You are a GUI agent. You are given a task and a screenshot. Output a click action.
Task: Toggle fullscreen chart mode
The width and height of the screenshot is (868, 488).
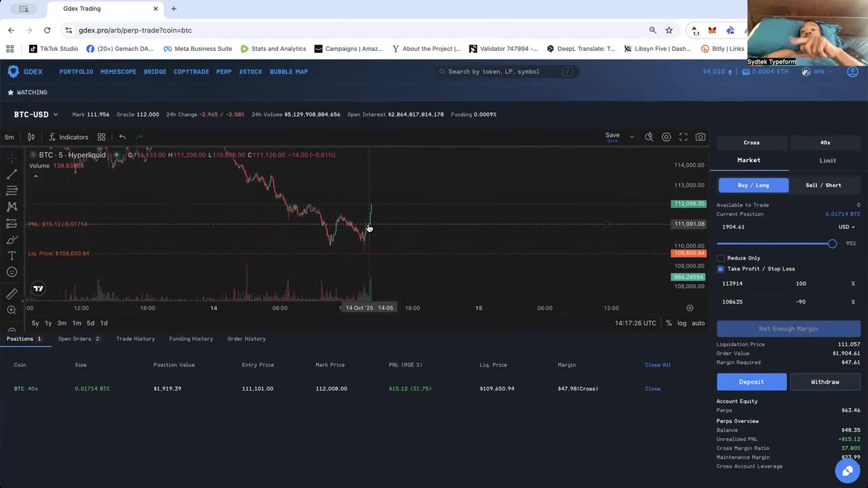(684, 137)
